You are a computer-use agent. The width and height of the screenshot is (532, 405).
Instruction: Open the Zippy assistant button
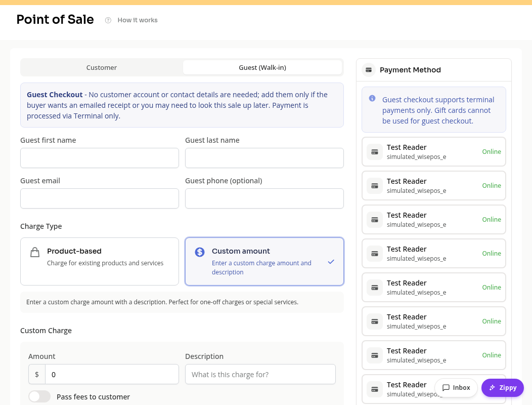coord(503,388)
